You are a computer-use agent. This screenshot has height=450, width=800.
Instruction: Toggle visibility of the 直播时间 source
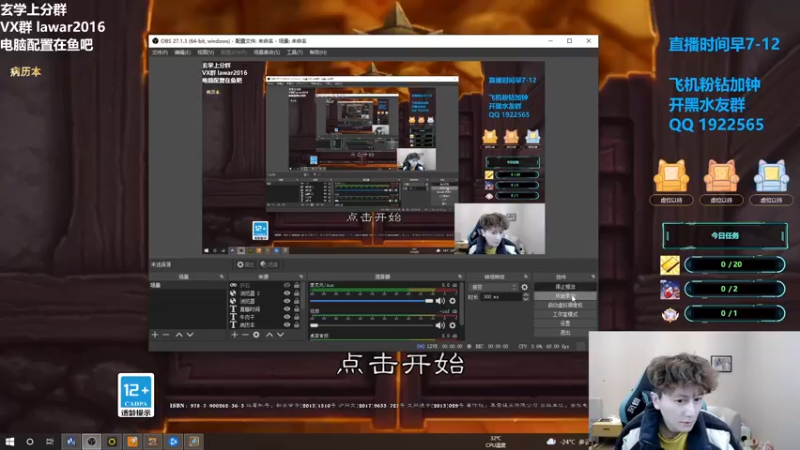pyautogui.click(x=287, y=309)
